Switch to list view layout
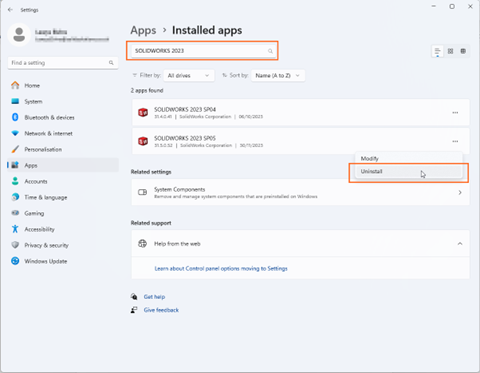 [x=437, y=51]
